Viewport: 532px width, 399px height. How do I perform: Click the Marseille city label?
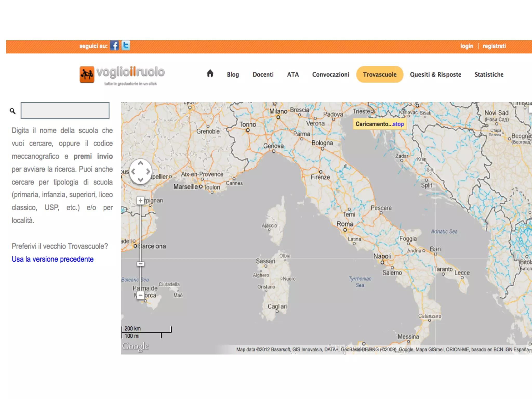(x=185, y=187)
